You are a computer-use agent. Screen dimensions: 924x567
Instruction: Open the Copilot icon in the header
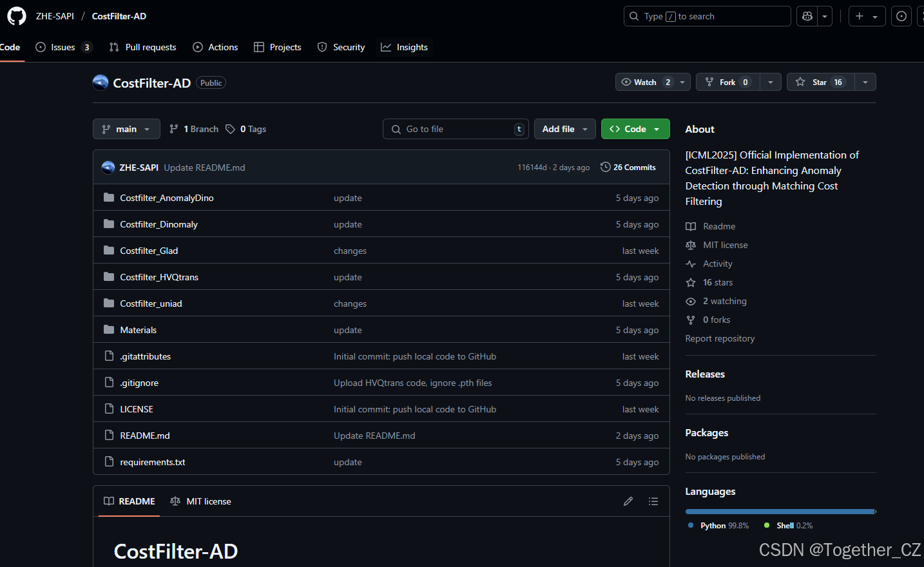(x=807, y=16)
